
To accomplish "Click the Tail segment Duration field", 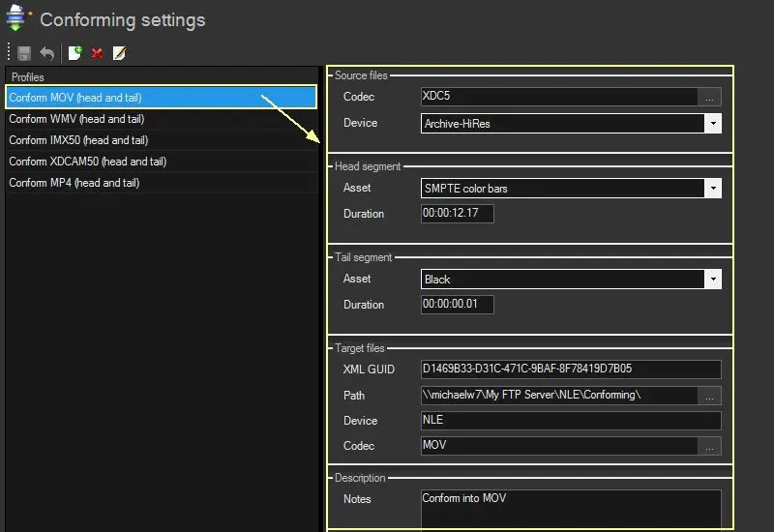I will coord(457,305).
